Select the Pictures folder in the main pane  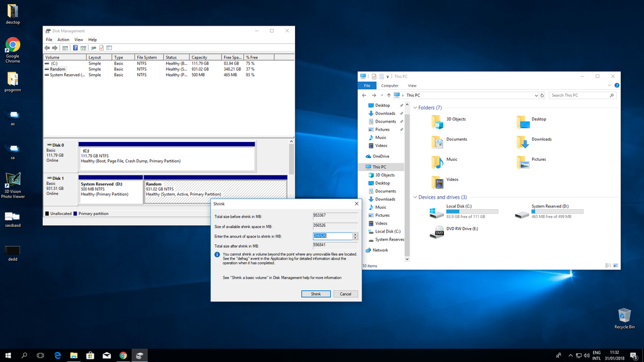[x=531, y=162]
